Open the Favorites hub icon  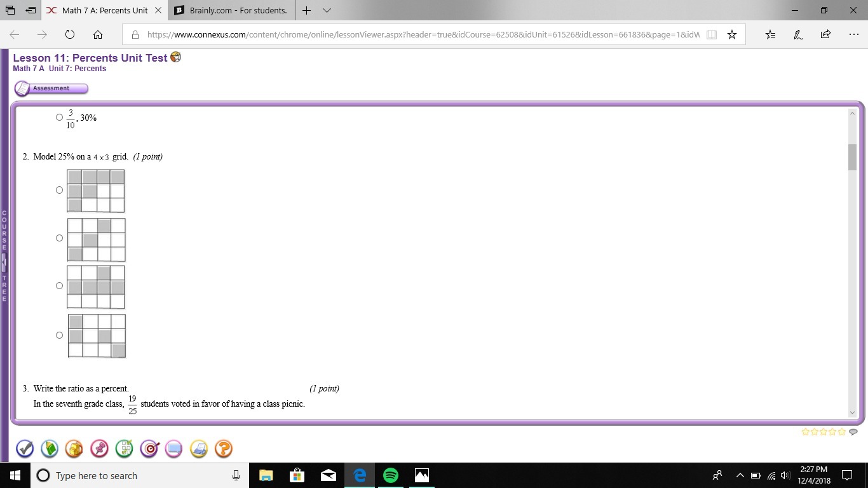(770, 34)
